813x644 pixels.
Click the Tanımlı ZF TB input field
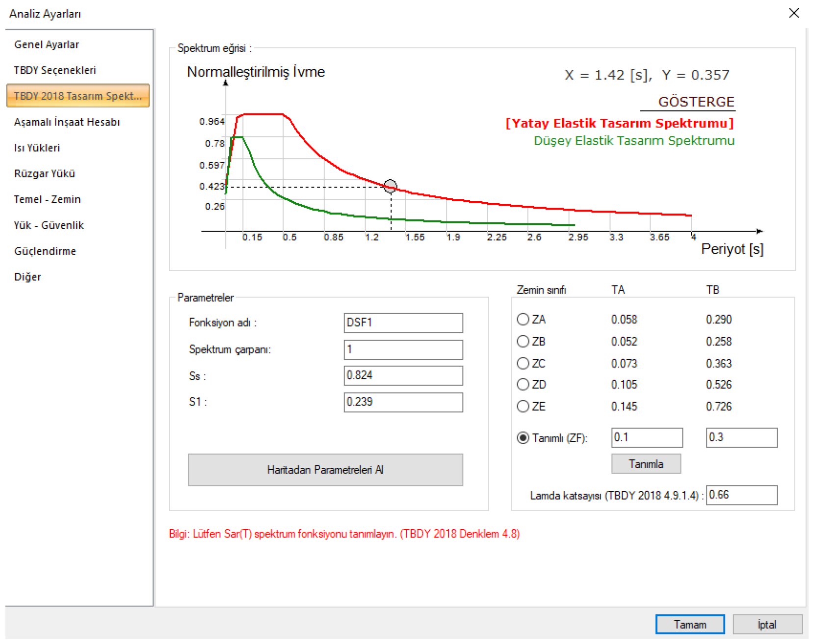tap(742, 437)
